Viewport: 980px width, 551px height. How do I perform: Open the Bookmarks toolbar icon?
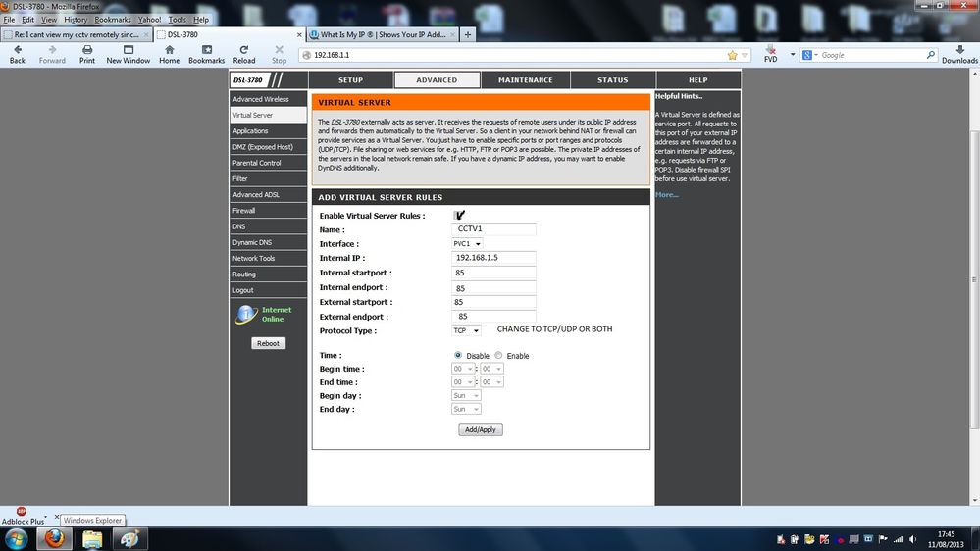coord(206,50)
